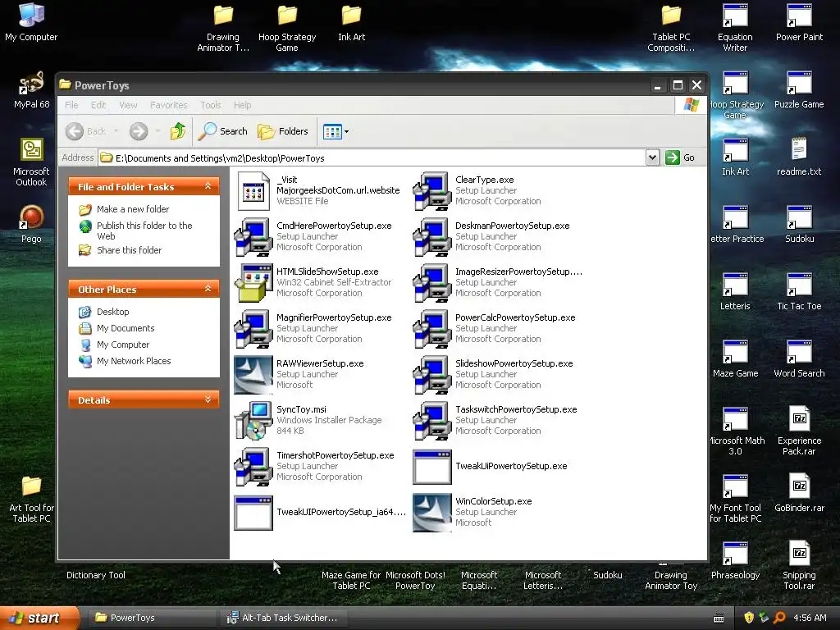Open the Views dropdown button

coord(336,131)
